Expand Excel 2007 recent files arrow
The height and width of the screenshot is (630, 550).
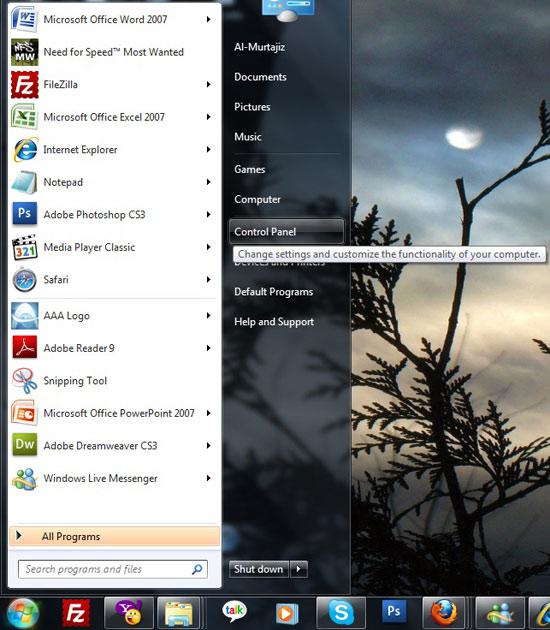tap(209, 117)
